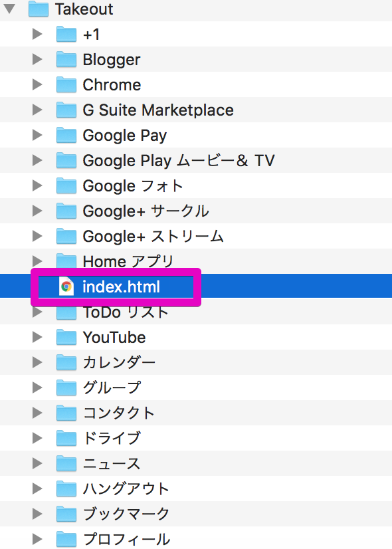Select the Google Pay folder name
This screenshot has width=392, height=549.
(125, 136)
